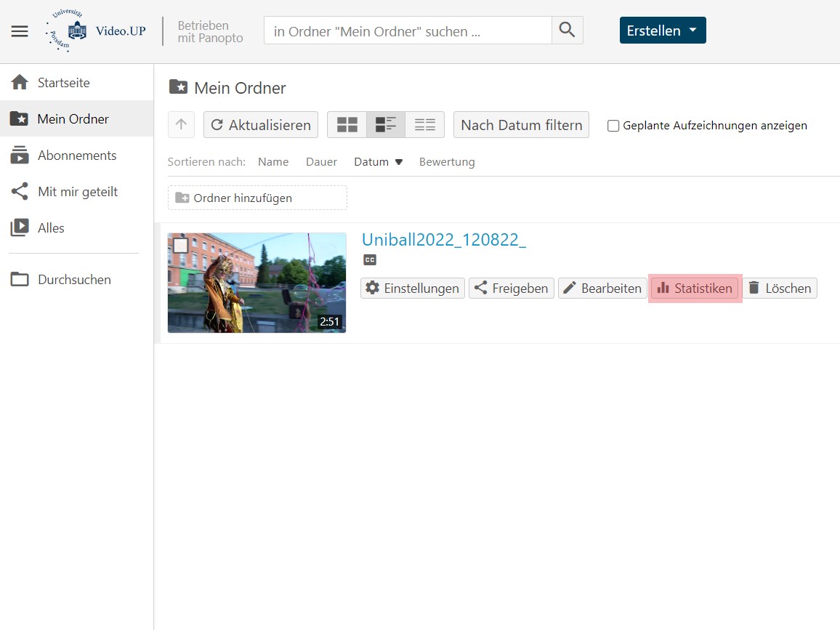Open the Uniball2022_120822_ video title link
Viewport: 840px width, 630px height.
point(443,240)
